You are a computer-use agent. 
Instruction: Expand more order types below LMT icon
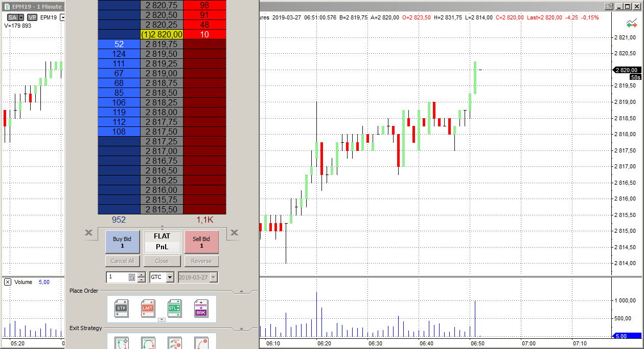click(x=162, y=320)
